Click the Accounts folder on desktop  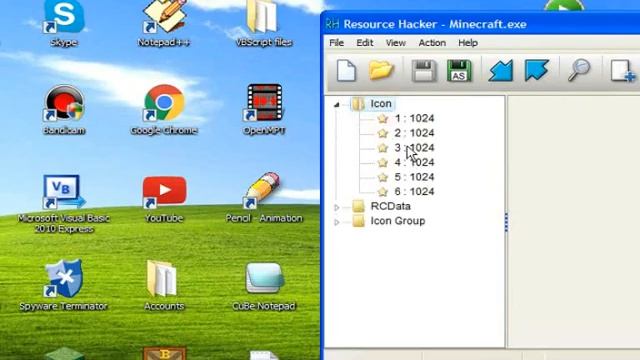(x=164, y=285)
